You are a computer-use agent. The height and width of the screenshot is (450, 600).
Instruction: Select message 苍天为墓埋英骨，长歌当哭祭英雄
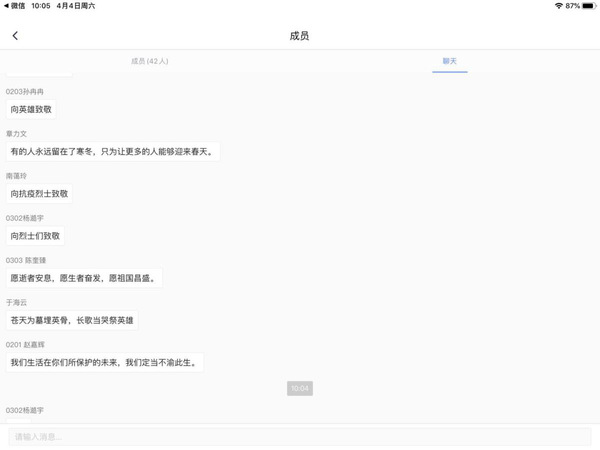tap(71, 320)
